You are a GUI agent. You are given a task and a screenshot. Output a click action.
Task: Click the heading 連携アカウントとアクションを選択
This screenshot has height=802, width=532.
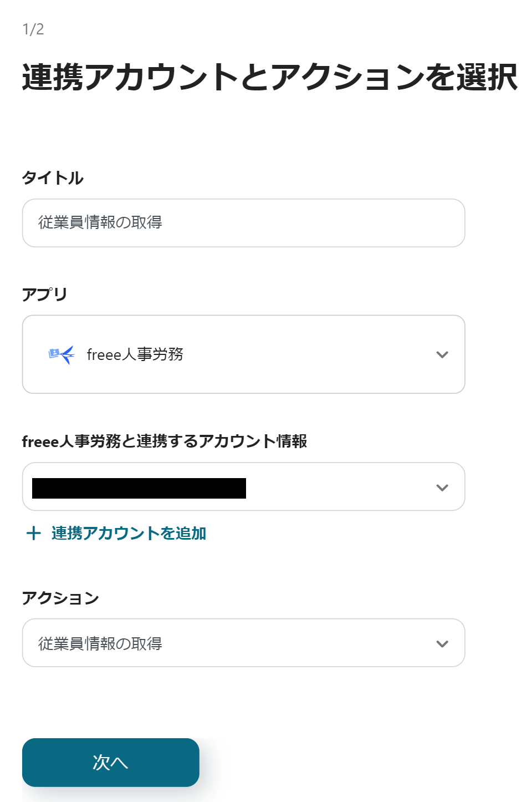tap(270, 77)
